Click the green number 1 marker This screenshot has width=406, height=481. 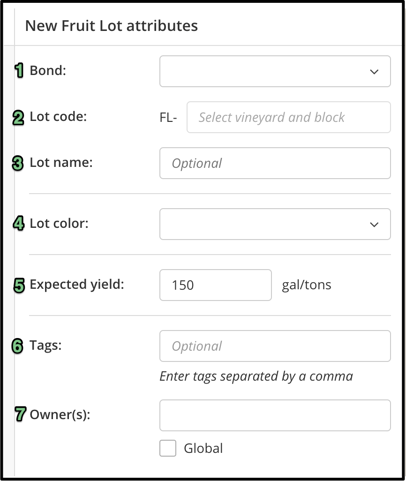pyautogui.click(x=19, y=71)
